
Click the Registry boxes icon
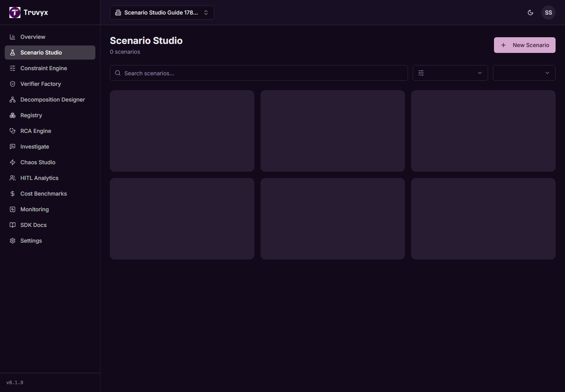(x=13, y=115)
